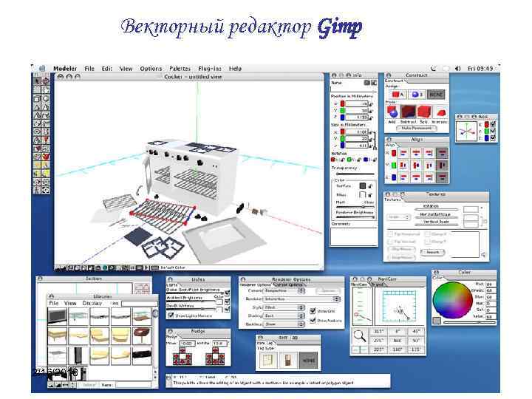
Task: Click Assign A button in Construct
Action: [x=398, y=95]
